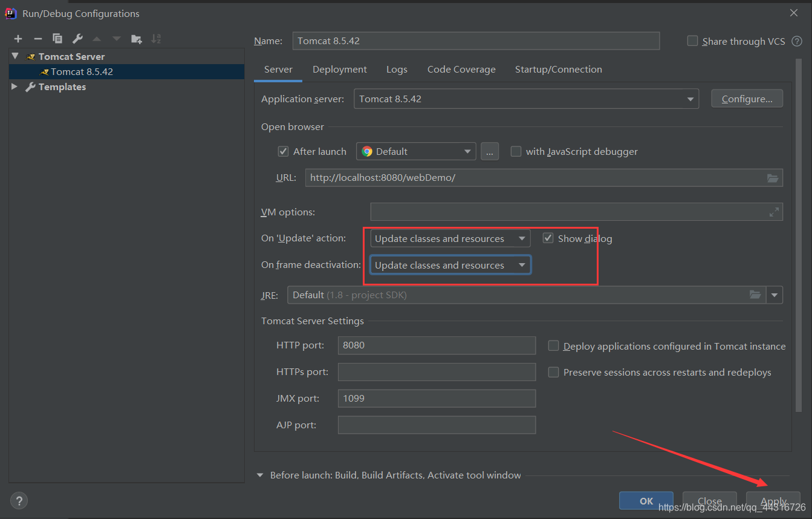Screen dimensions: 812x519
Task: Click Chrome icon in browser selector
Action: tap(367, 151)
